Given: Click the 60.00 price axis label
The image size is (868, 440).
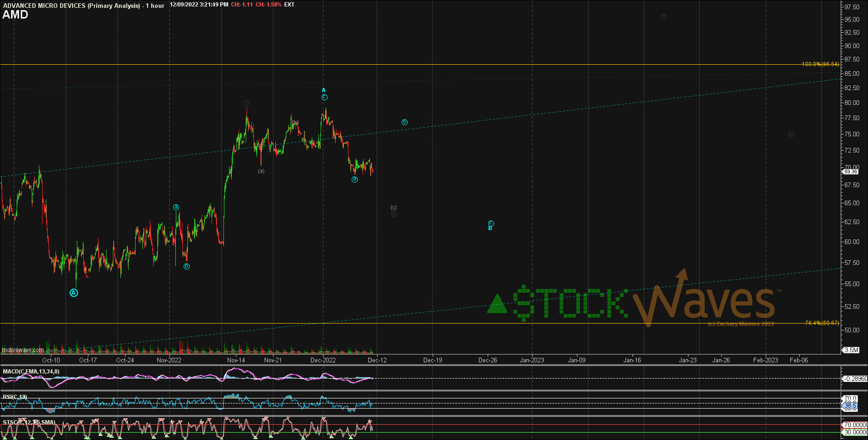Looking at the screenshot, I should pos(852,242).
